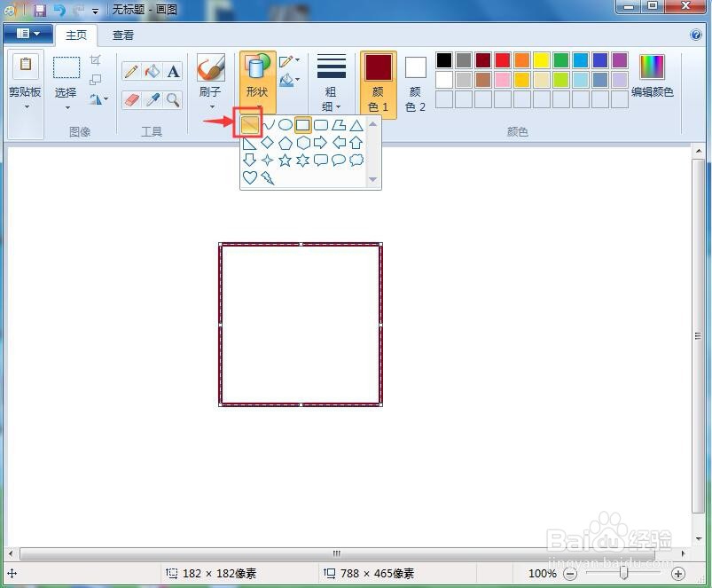Switch to the View (查看) tab
The height and width of the screenshot is (588, 712).
(123, 35)
